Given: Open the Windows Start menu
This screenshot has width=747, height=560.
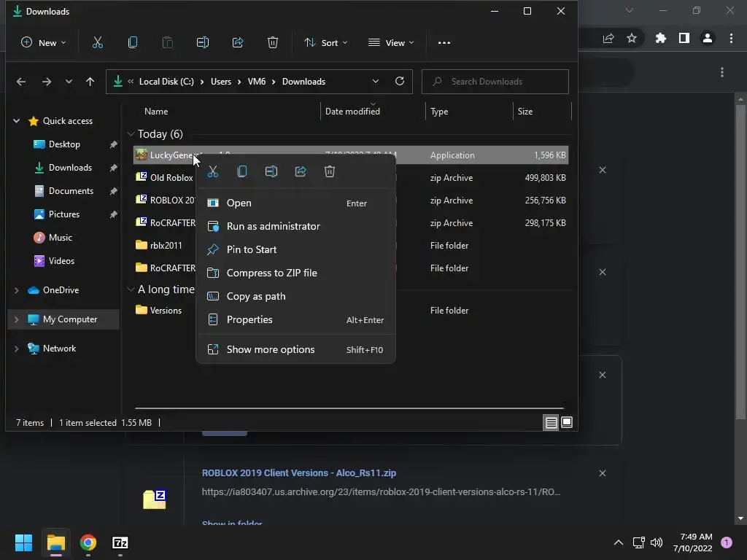Looking at the screenshot, I should point(23,542).
